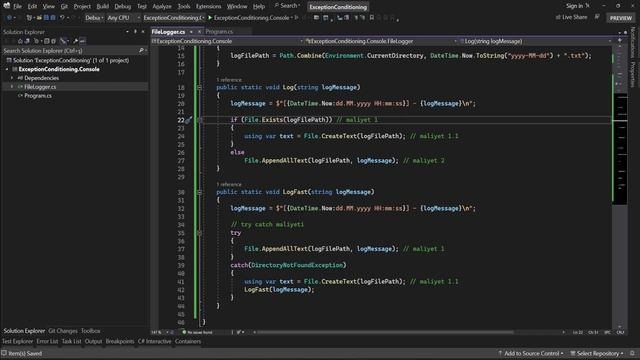Open the ExceptionConditioning.Console project navigation dropdown
This screenshot has width=640, height=360.
pyautogui.click(x=227, y=41)
